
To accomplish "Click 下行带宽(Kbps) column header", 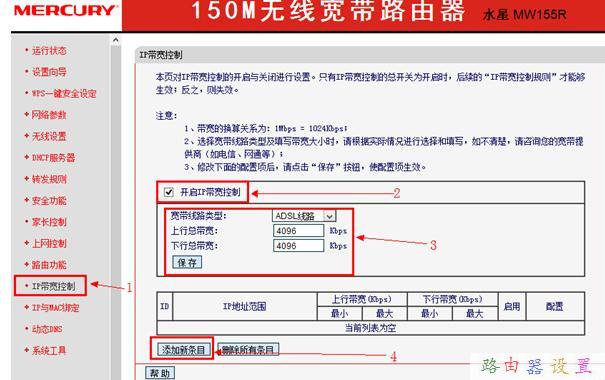I will (452, 299).
